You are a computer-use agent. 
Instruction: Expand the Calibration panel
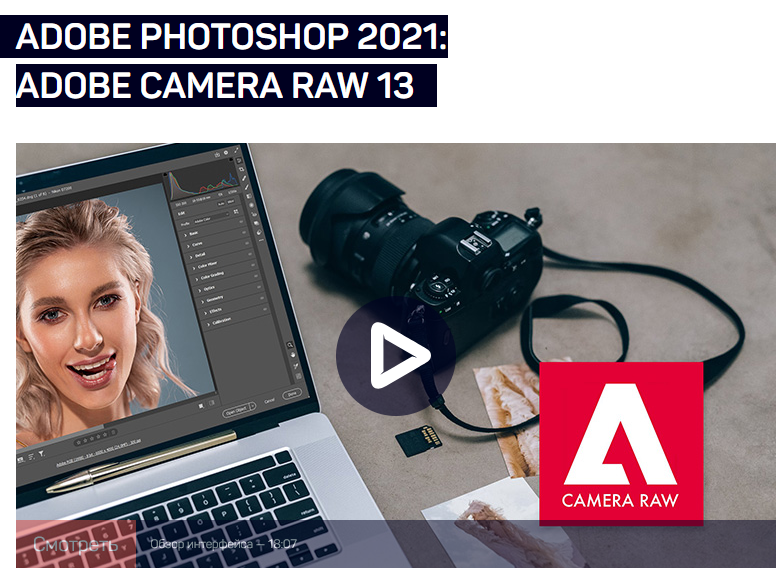coord(219,324)
